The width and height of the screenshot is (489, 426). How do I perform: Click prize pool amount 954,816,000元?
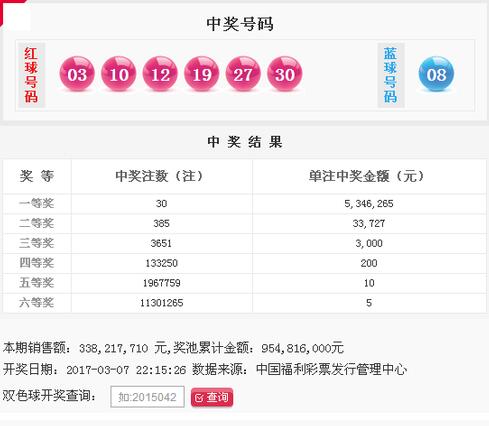click(x=302, y=348)
